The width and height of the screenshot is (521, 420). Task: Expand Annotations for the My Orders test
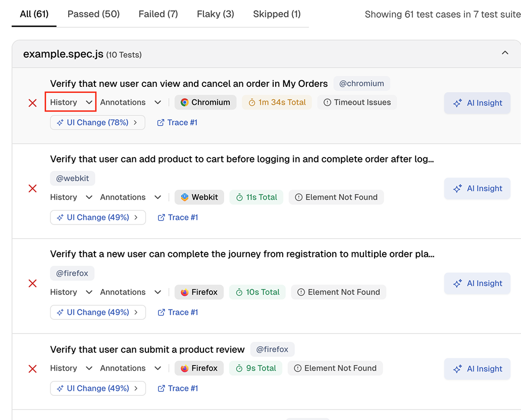point(131,102)
